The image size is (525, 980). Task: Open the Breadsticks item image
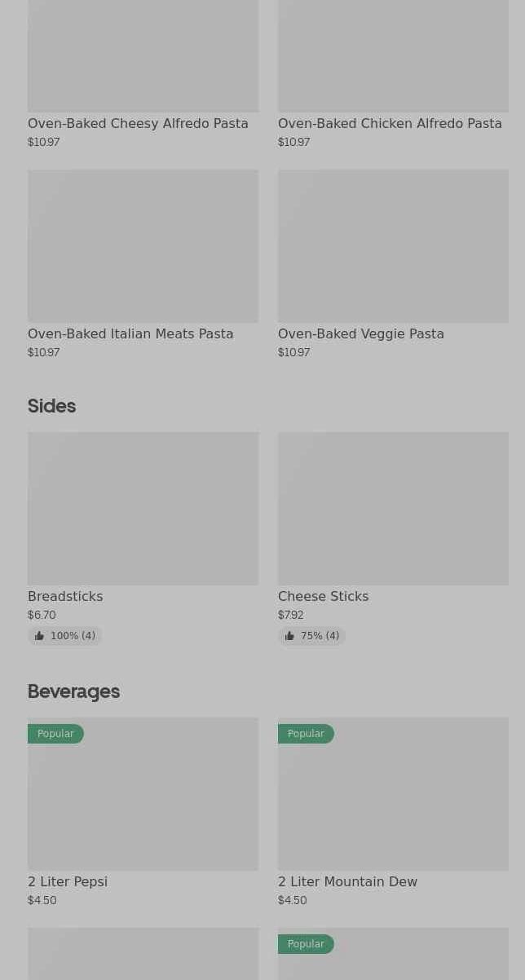pyautogui.click(x=143, y=508)
